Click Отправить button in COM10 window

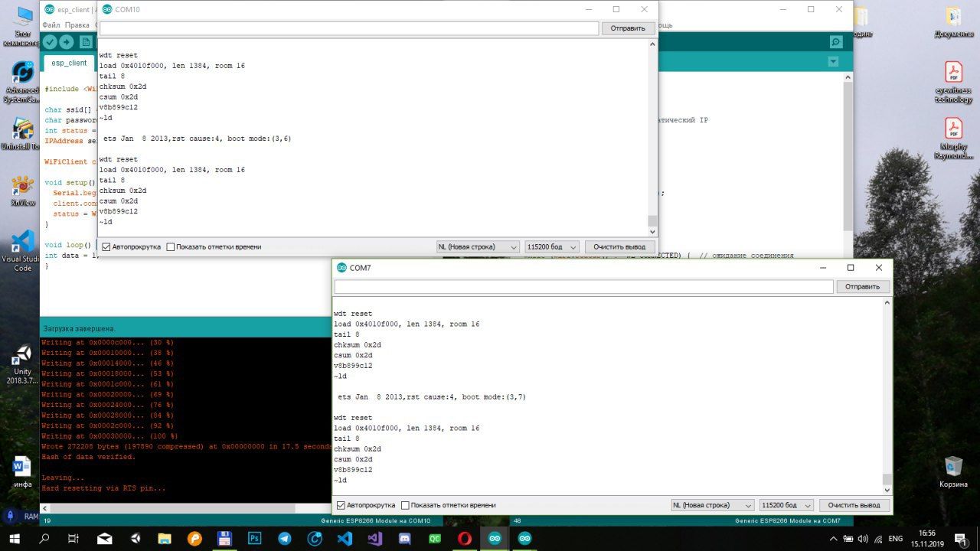[x=629, y=28]
